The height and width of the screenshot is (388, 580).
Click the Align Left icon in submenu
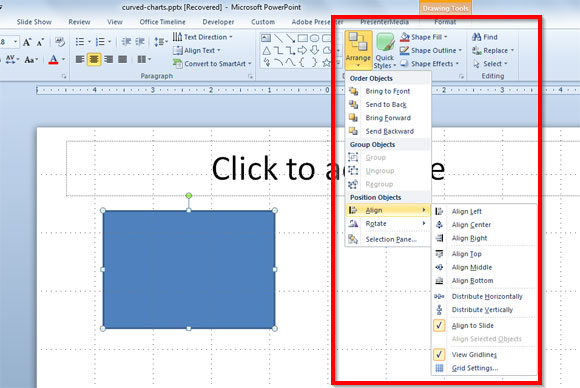439,211
